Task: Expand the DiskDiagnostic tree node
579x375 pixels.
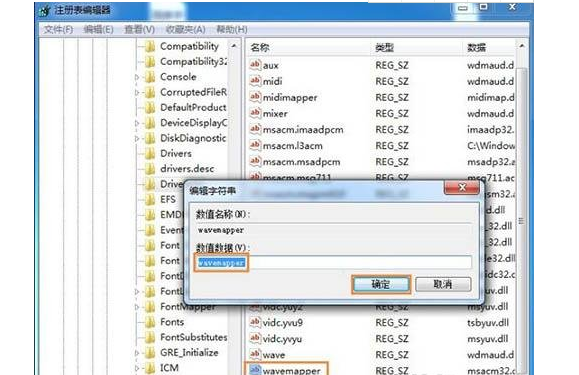Action: click(137, 139)
